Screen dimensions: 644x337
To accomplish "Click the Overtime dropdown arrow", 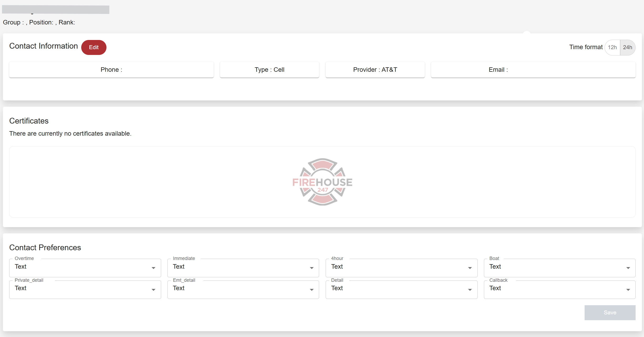I will 154,268.
